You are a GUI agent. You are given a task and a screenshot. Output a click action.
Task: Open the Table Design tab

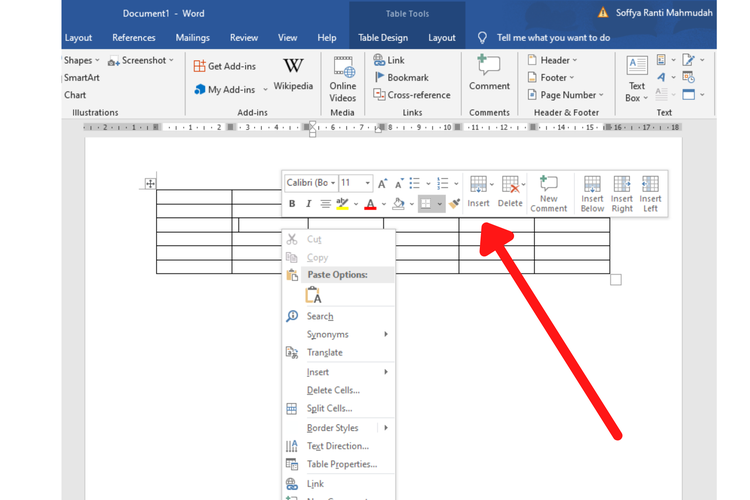[x=383, y=38]
